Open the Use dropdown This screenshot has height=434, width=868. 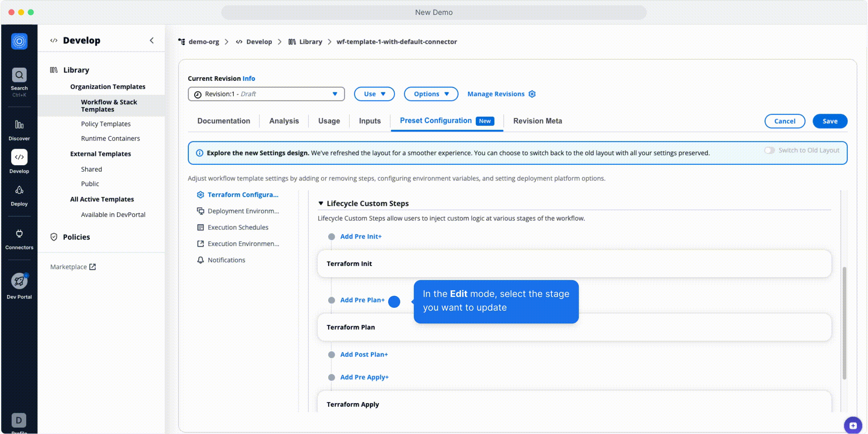(374, 94)
